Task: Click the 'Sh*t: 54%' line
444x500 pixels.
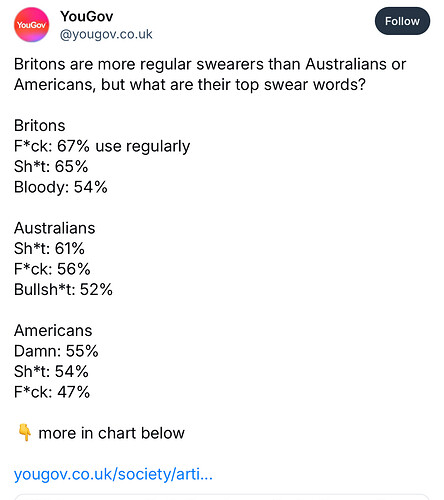Action: coord(51,372)
